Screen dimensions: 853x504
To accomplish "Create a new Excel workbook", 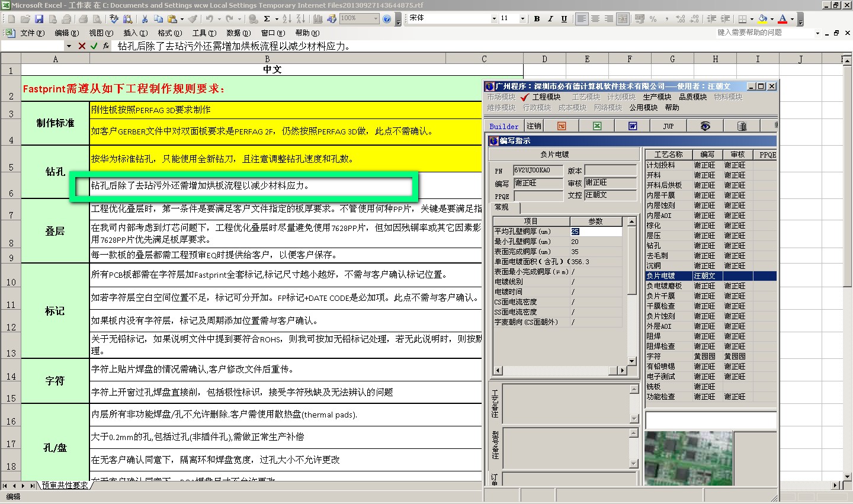I will [x=11, y=19].
